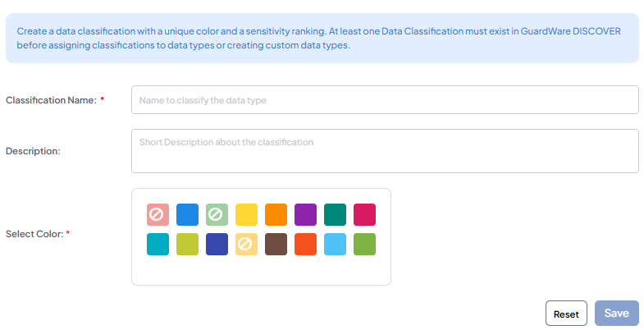Click the disabled pale yellow swatch icon
The width and height of the screenshot is (644, 330).
click(x=246, y=244)
